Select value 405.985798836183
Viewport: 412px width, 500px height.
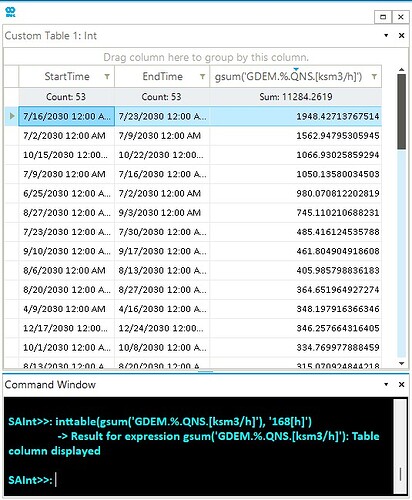pos(296,271)
